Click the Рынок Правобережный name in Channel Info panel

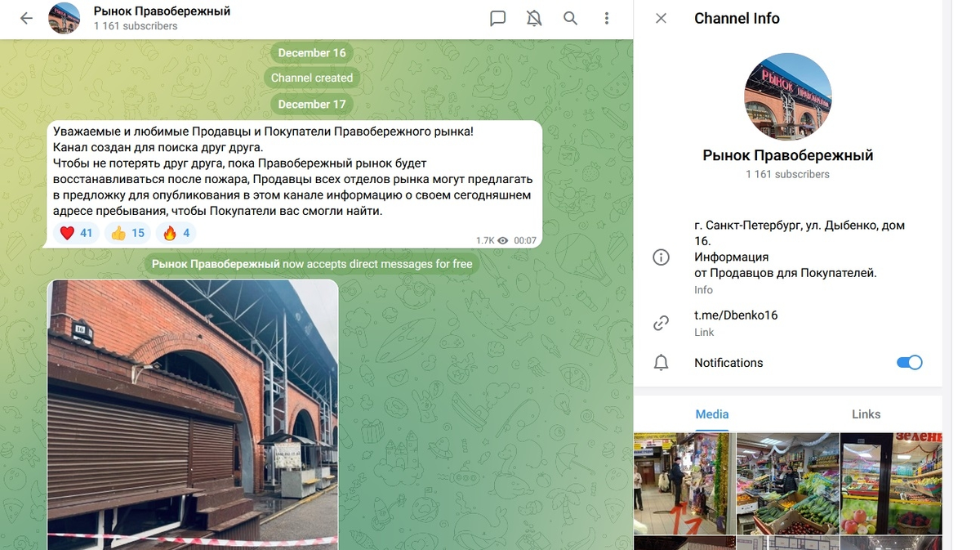click(788, 155)
